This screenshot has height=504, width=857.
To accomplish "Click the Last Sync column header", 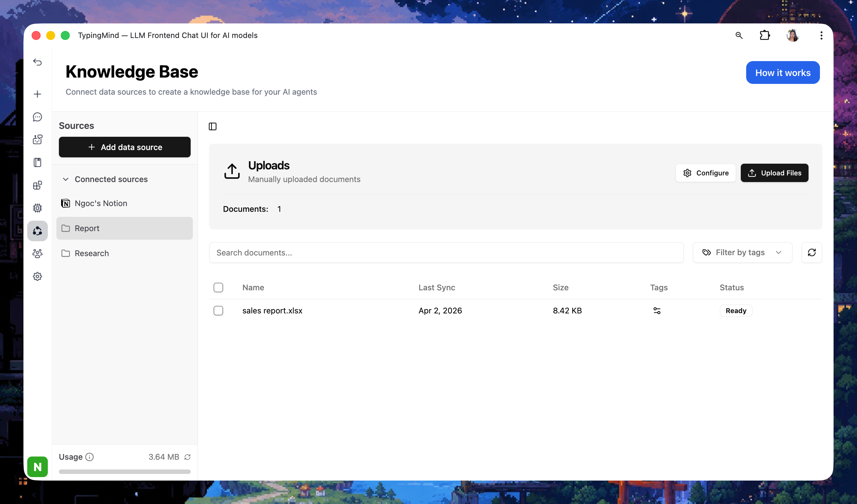I will pyautogui.click(x=437, y=287).
